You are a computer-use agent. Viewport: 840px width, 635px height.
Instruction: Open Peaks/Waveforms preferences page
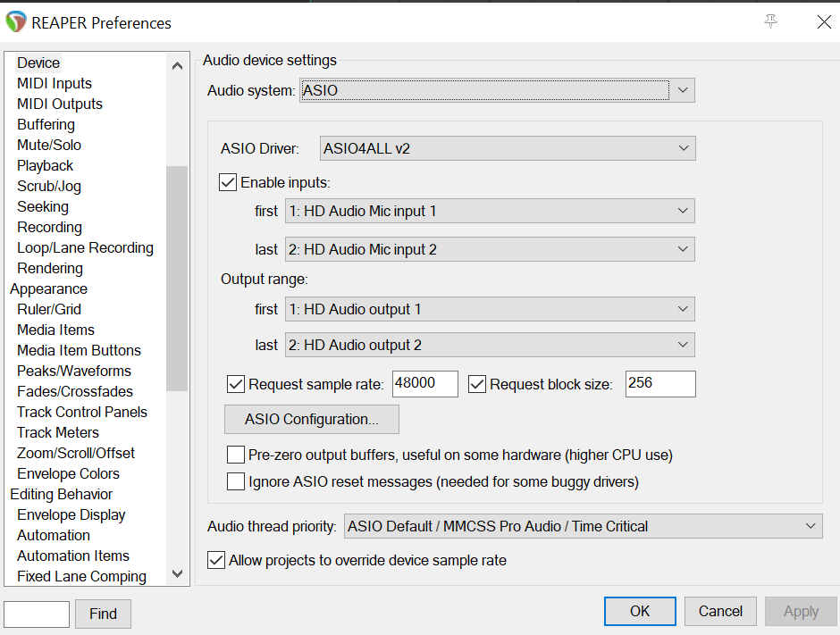pyautogui.click(x=74, y=371)
